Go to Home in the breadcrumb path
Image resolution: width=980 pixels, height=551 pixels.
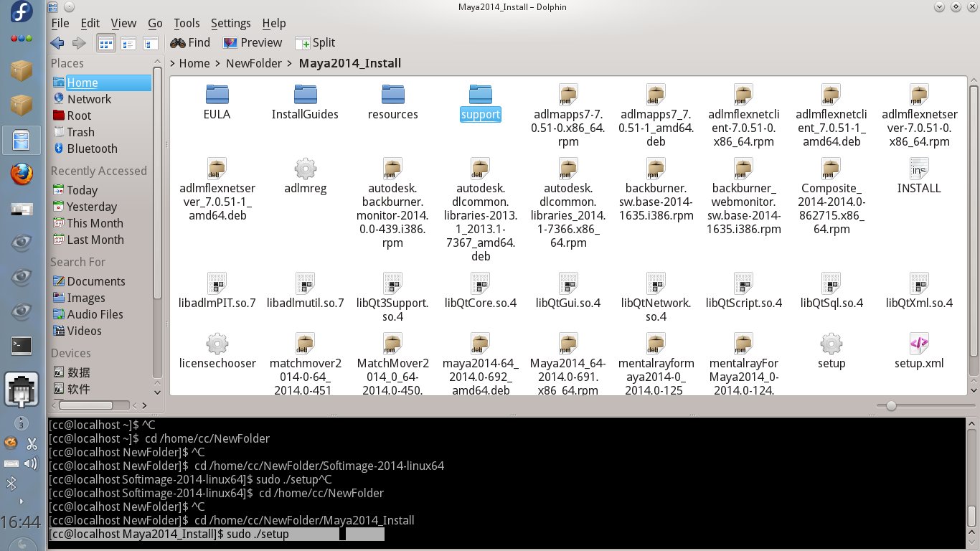(x=194, y=64)
